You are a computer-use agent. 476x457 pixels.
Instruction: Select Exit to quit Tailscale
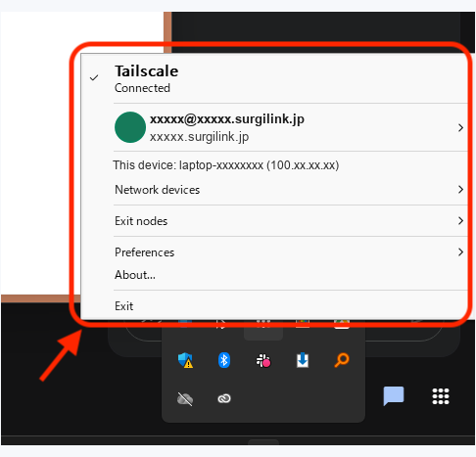click(274, 306)
